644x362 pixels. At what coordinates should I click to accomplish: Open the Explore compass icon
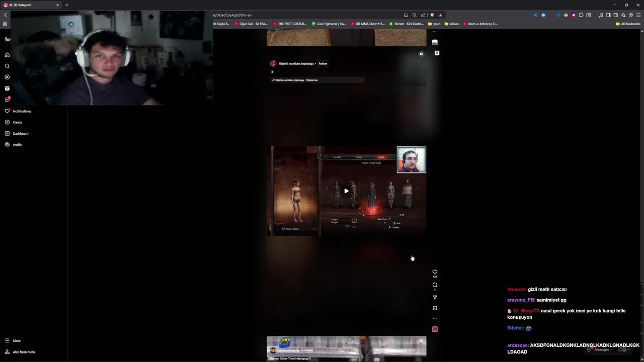[x=7, y=77]
